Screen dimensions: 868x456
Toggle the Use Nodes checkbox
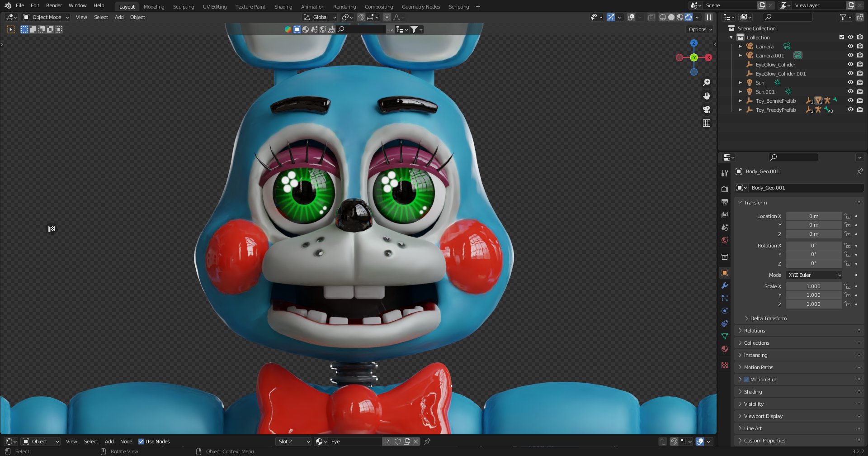point(141,442)
